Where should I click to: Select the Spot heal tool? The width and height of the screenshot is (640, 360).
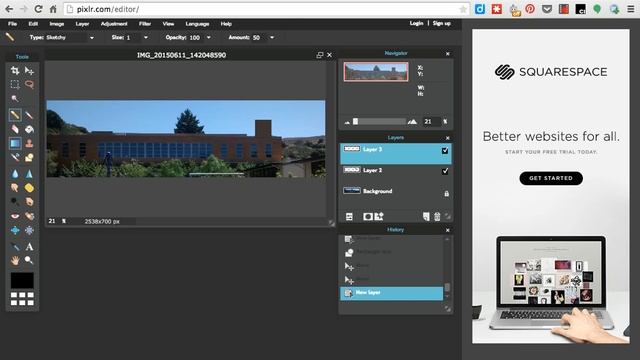coord(29,216)
